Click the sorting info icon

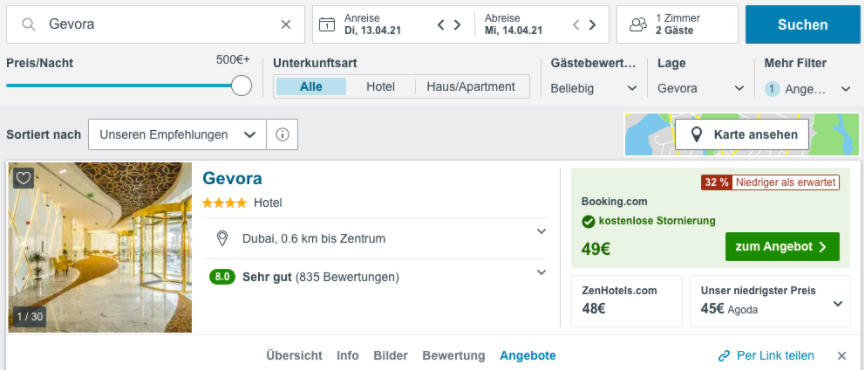click(282, 135)
